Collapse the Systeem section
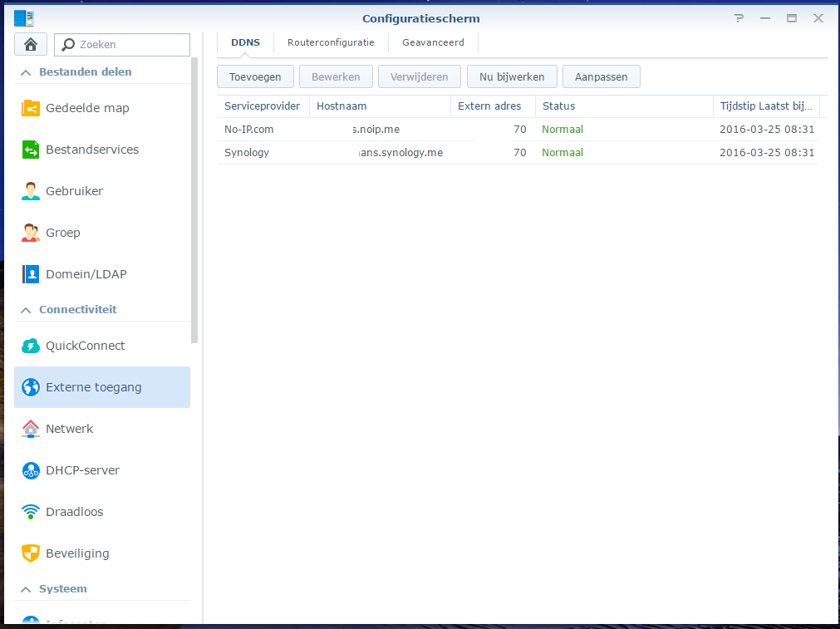 (x=26, y=589)
